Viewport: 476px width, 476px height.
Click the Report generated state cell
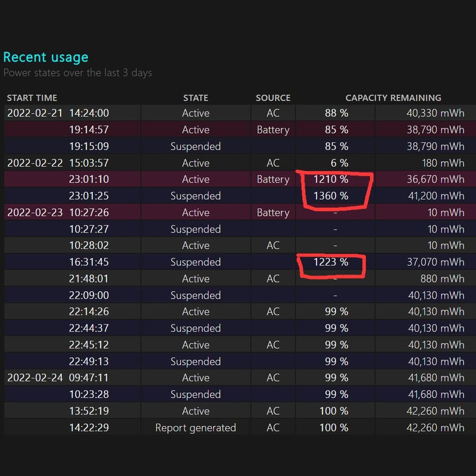196,428
